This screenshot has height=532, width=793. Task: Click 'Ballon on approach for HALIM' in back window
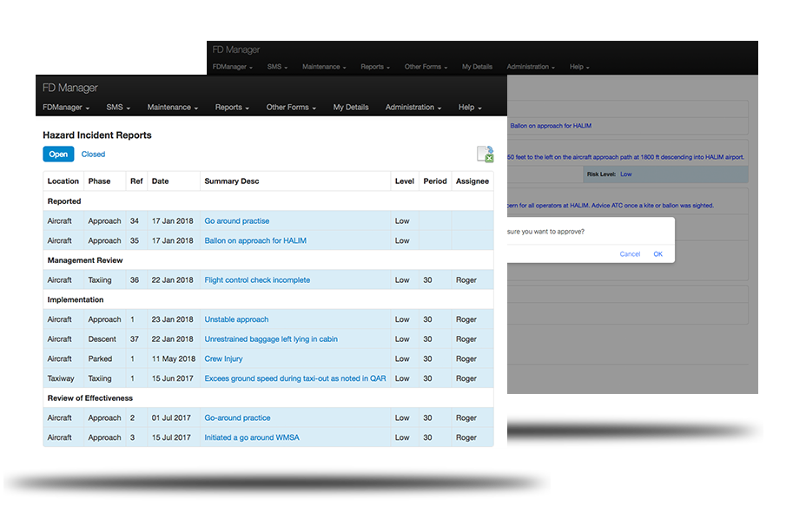551,126
